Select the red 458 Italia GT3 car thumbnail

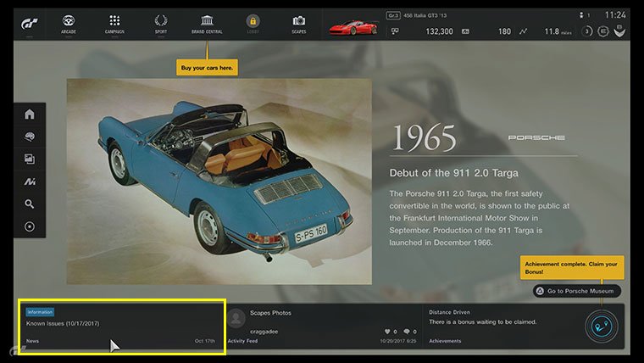[353, 27]
